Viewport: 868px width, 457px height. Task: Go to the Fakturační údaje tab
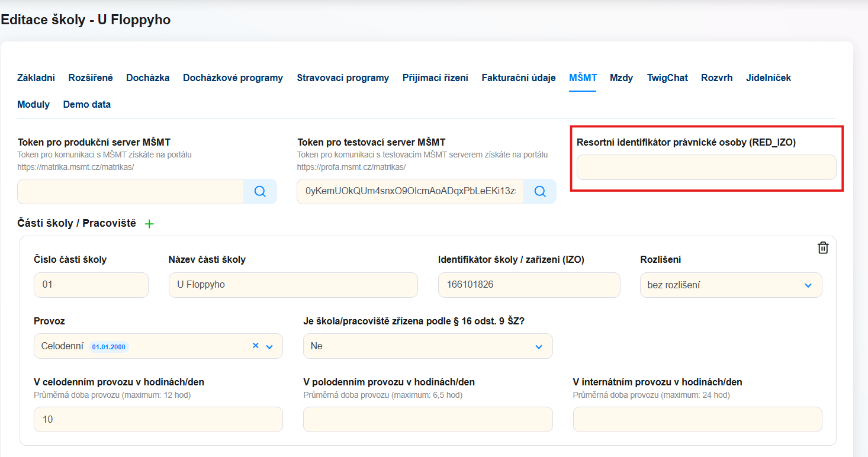[x=518, y=78]
